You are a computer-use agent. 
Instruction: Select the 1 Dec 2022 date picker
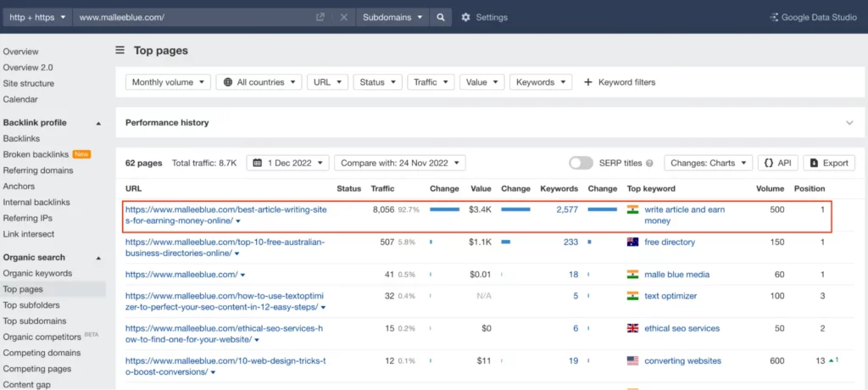(x=288, y=163)
